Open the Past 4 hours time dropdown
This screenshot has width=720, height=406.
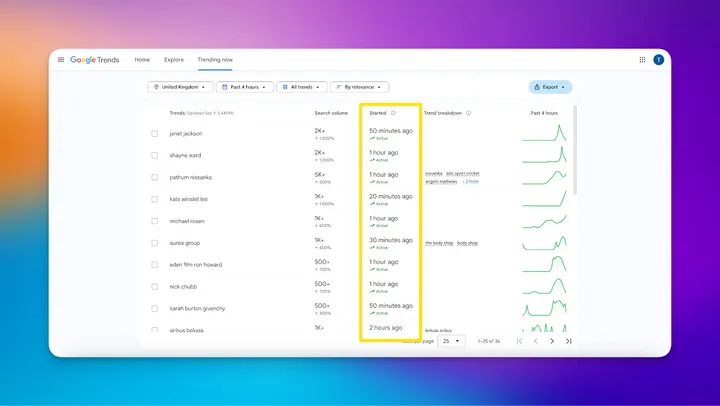[245, 87]
